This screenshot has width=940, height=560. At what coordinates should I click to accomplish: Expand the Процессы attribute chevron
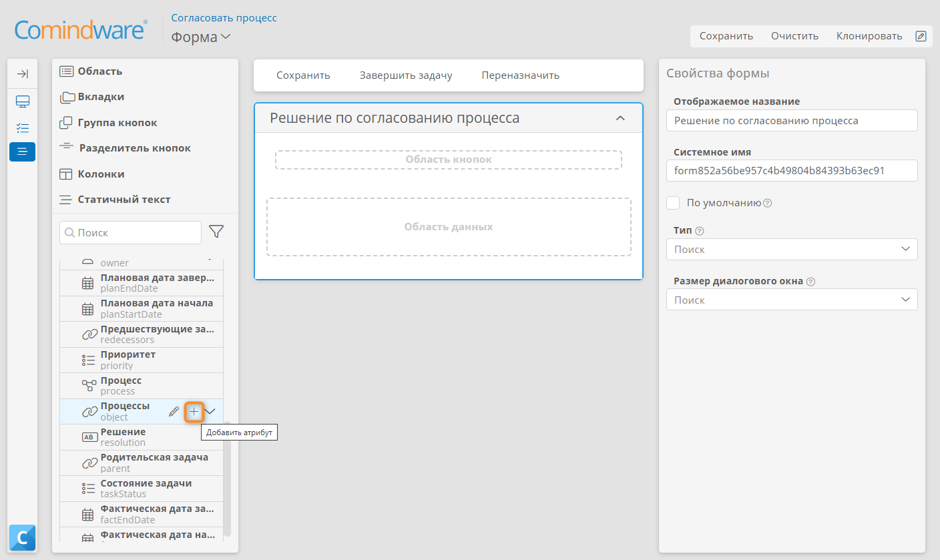tap(210, 412)
